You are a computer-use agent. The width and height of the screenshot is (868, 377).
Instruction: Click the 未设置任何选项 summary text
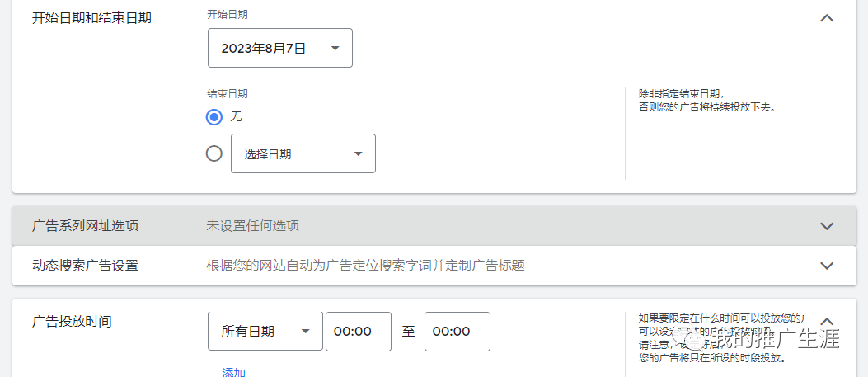[253, 226]
